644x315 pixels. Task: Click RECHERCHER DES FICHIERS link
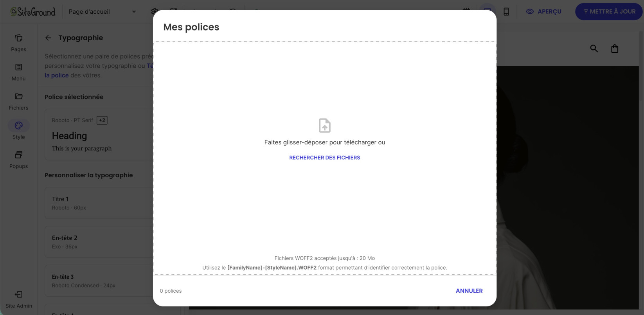(x=325, y=158)
